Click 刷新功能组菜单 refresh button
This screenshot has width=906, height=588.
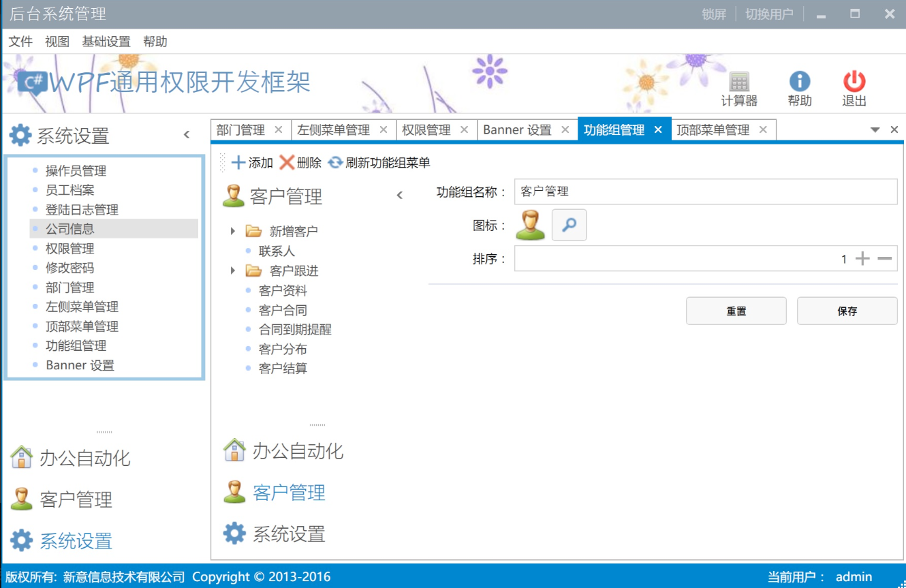[x=379, y=163]
